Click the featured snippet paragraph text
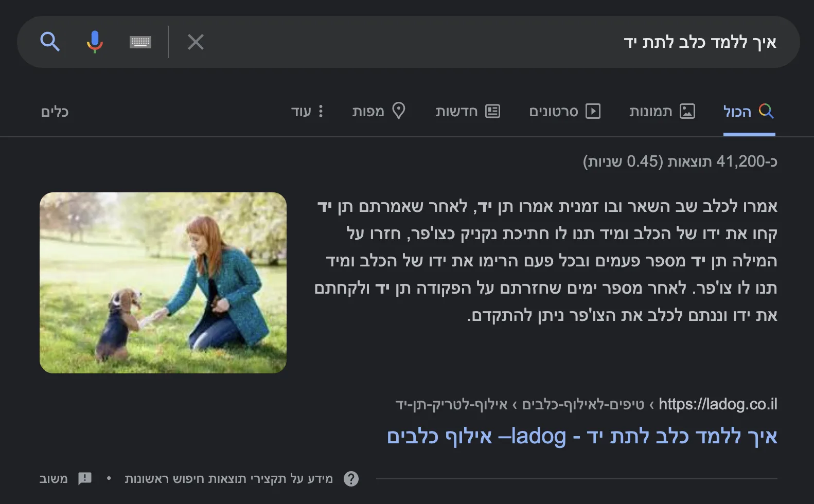Image resolution: width=814 pixels, height=504 pixels. 545,261
